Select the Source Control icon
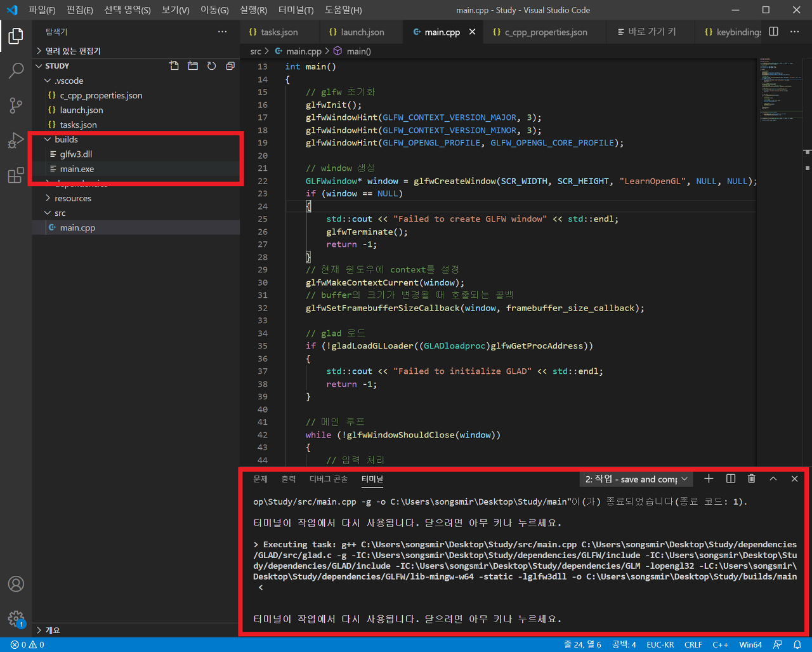Viewport: 812px width, 652px height. click(16, 105)
